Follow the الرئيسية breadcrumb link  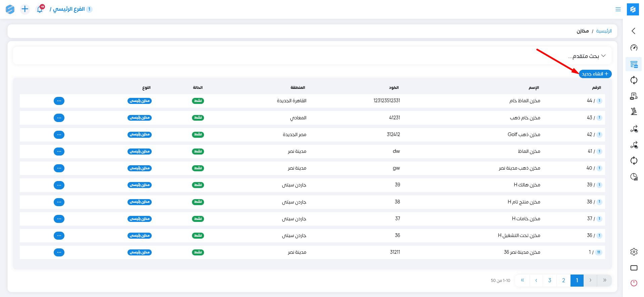coord(604,31)
